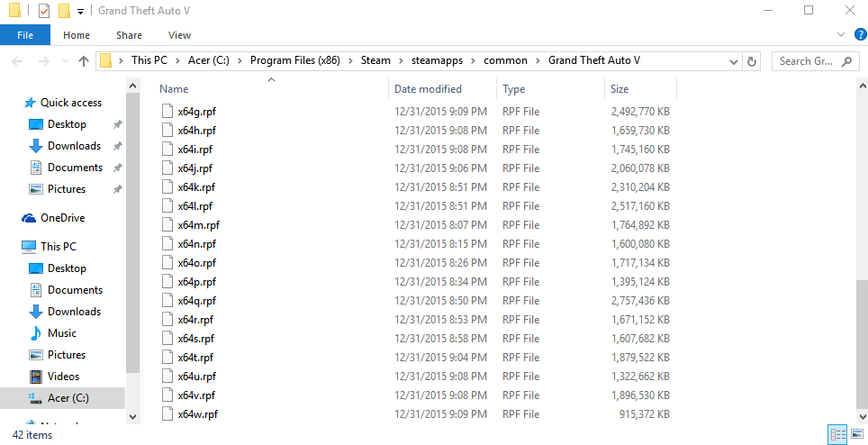This screenshot has width=868, height=445.
Task: Select steamapps in the address path
Action: pyautogui.click(x=437, y=60)
